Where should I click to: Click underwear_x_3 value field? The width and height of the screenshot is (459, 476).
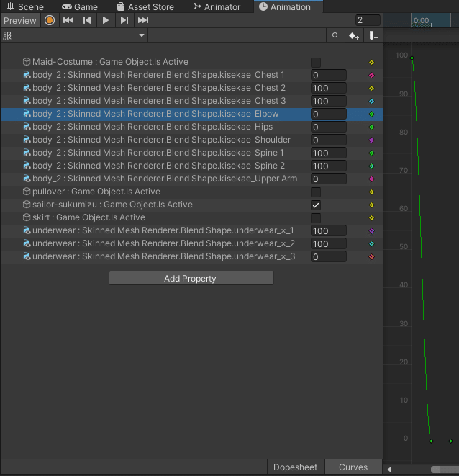coord(329,257)
